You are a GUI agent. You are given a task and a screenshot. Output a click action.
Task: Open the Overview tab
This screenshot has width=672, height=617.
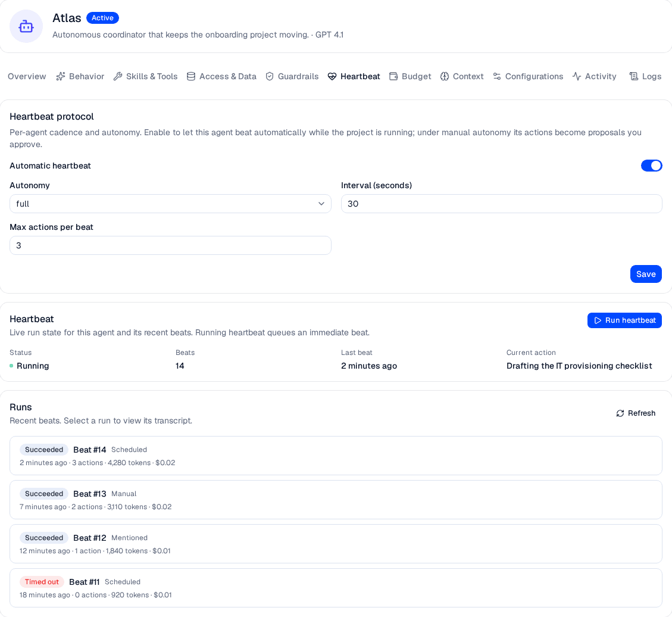coord(27,76)
